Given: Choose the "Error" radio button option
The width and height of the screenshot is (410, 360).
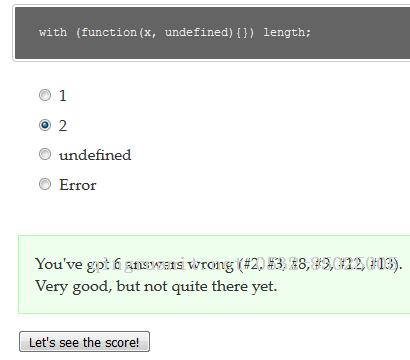Looking at the screenshot, I should click(x=45, y=184).
